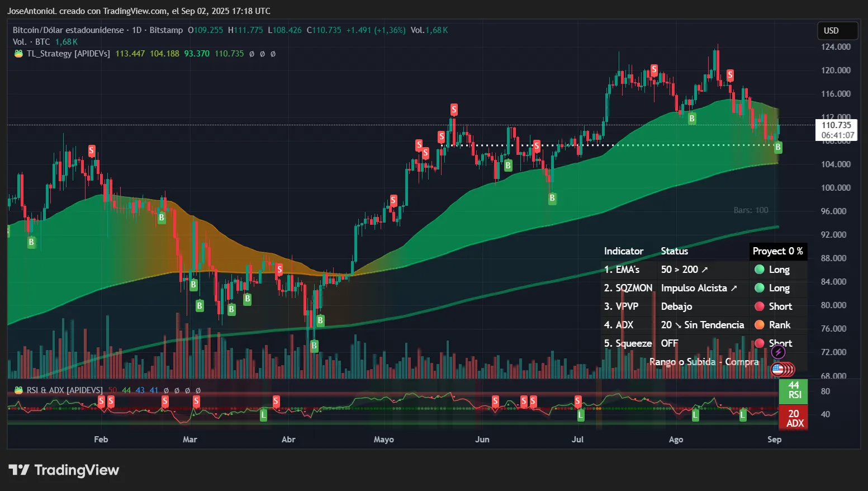
Task: Click the orange dot beside Rank
Action: tap(759, 325)
